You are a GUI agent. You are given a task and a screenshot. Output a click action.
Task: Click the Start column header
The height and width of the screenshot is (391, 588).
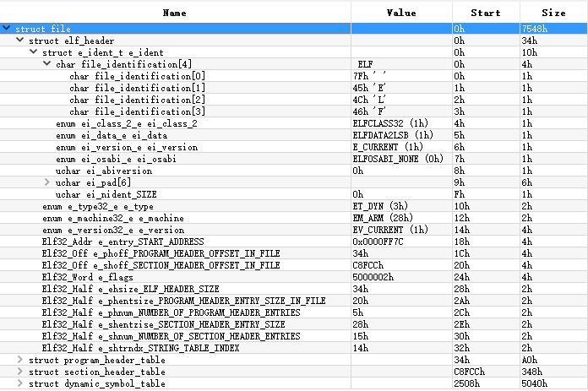[x=486, y=13]
